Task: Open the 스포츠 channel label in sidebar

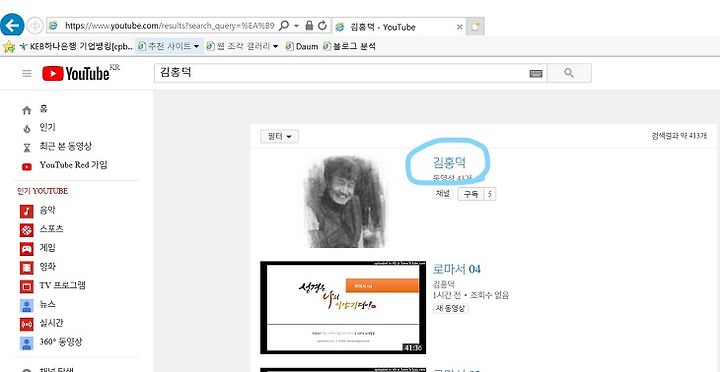Action: (51, 229)
